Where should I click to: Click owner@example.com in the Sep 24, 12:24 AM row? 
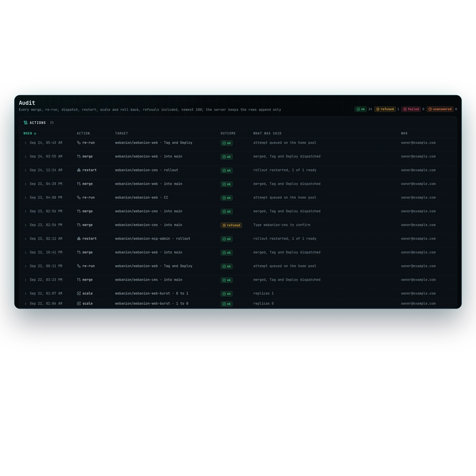tap(418, 170)
